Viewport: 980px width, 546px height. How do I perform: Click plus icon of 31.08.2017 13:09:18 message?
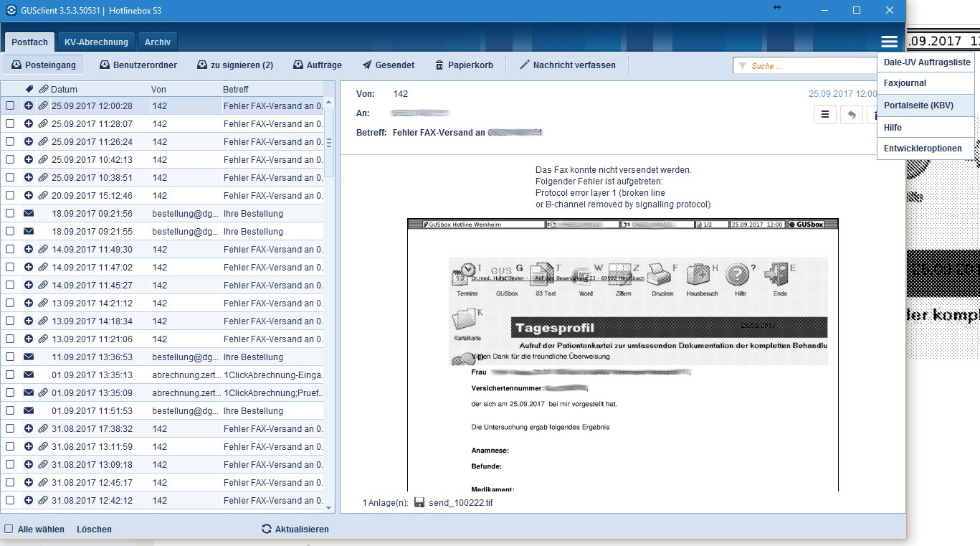point(29,464)
